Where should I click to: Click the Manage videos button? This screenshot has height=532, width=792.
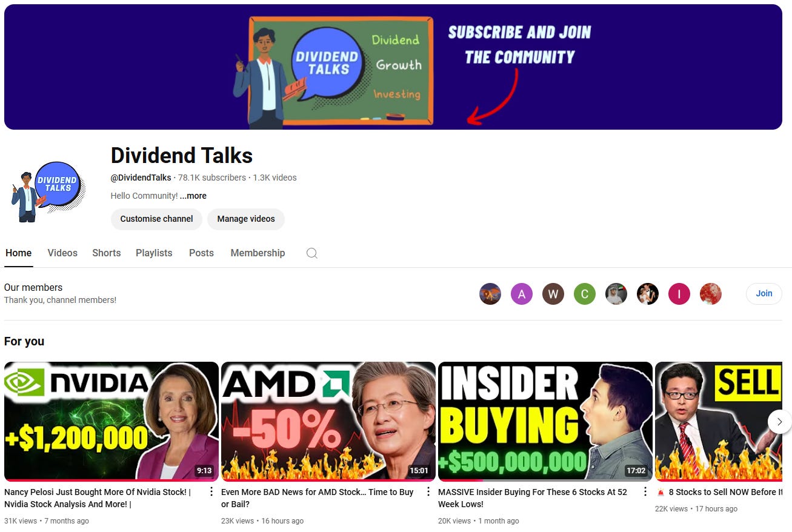click(x=246, y=219)
